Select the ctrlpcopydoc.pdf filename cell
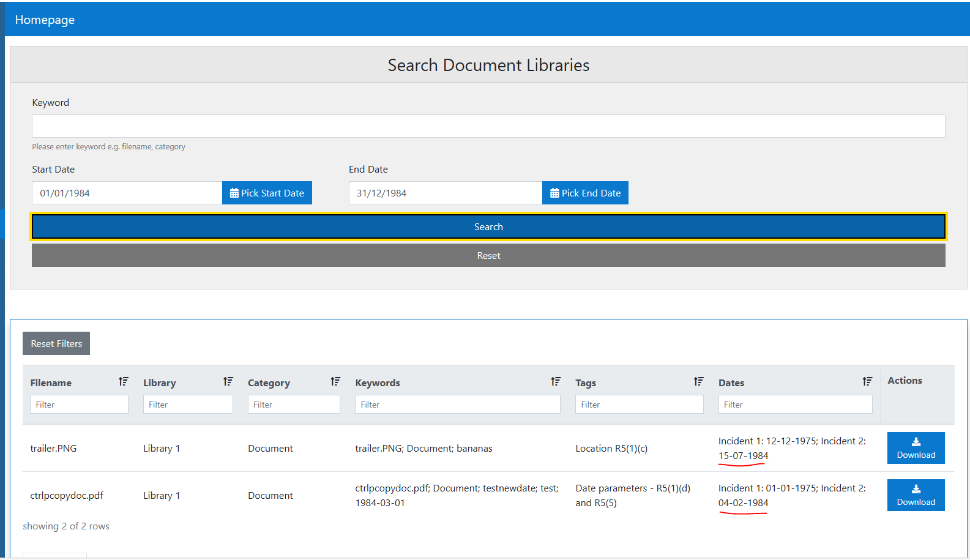 click(x=67, y=496)
